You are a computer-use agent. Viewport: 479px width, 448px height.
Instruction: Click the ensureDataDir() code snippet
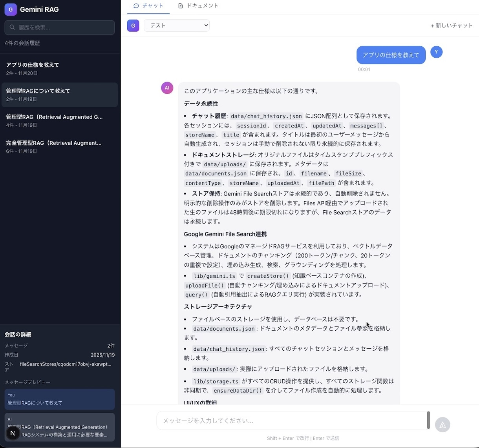pyautogui.click(x=238, y=391)
